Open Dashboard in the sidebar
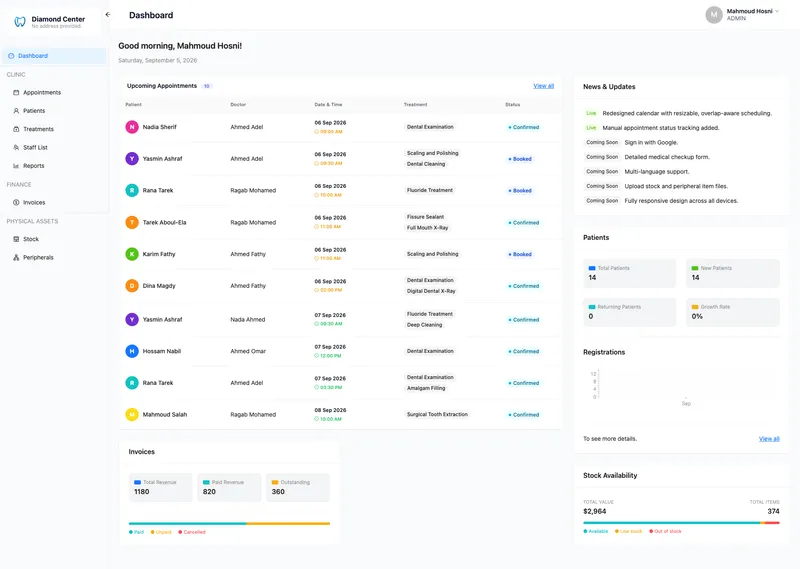This screenshot has width=800, height=569. 54,56
